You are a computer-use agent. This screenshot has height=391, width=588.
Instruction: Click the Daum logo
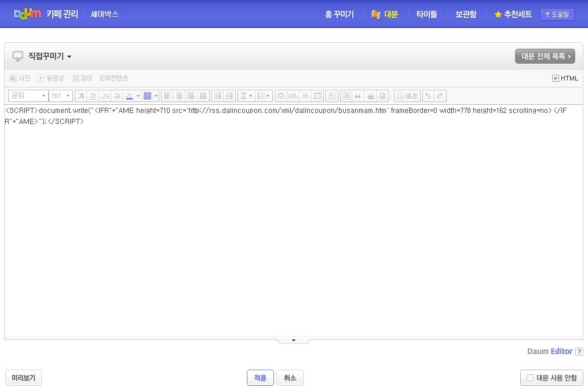27,14
